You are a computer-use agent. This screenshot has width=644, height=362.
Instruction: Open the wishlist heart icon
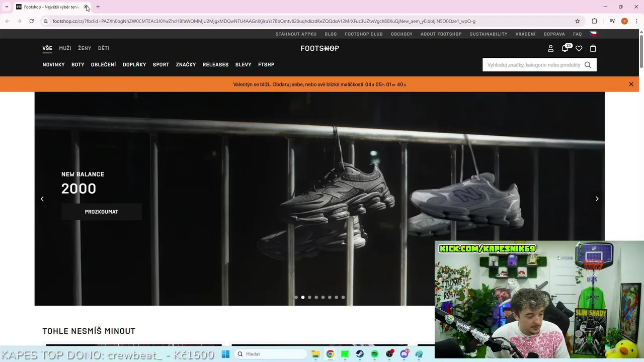(579, 48)
